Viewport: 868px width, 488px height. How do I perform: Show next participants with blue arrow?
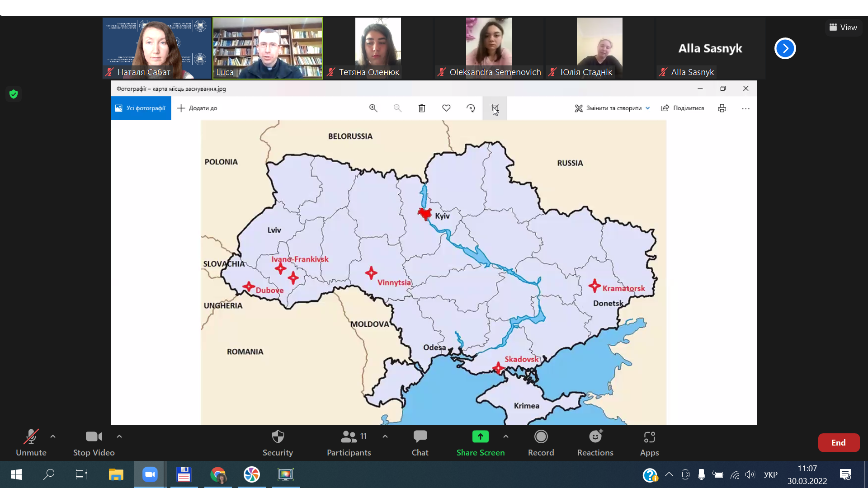tap(785, 48)
